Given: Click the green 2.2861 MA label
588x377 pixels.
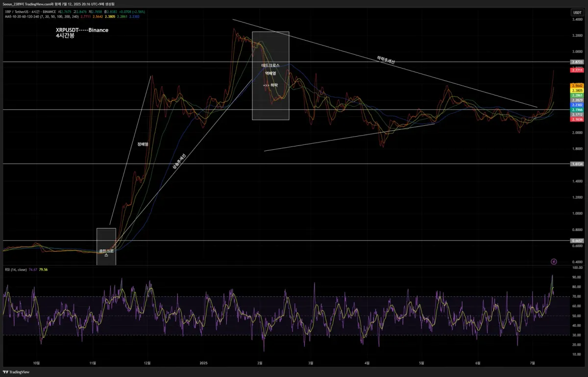Looking at the screenshot, I should pyautogui.click(x=577, y=95).
